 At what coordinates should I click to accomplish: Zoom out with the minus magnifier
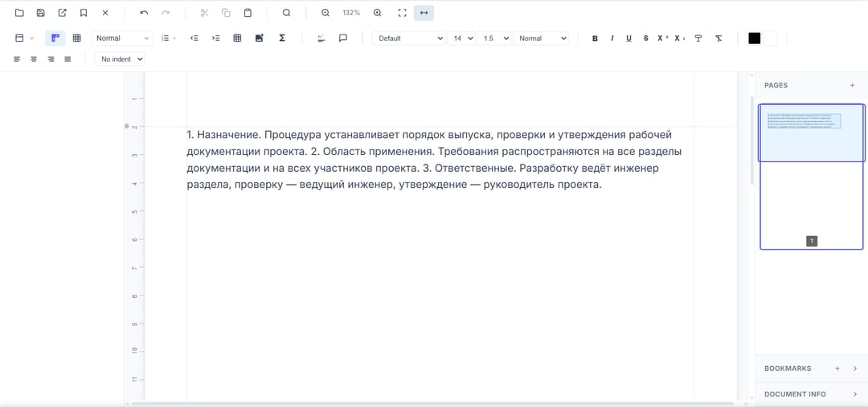point(325,13)
